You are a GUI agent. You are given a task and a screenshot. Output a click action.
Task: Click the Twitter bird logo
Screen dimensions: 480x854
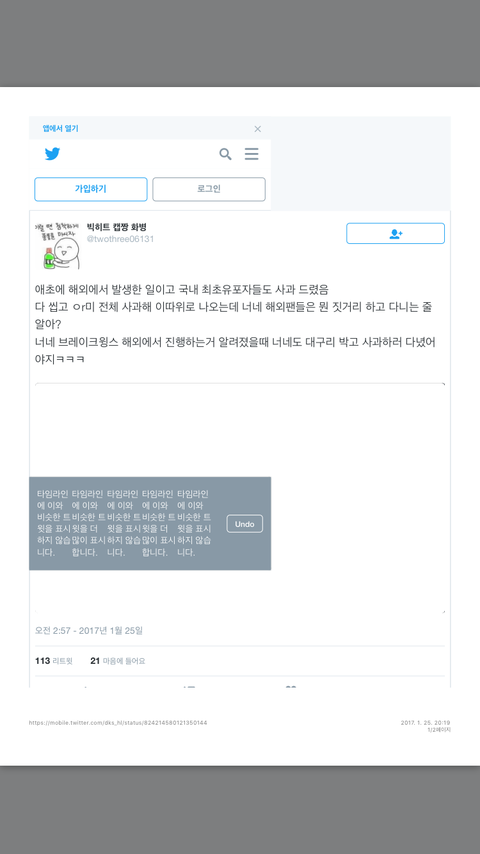pos(52,154)
